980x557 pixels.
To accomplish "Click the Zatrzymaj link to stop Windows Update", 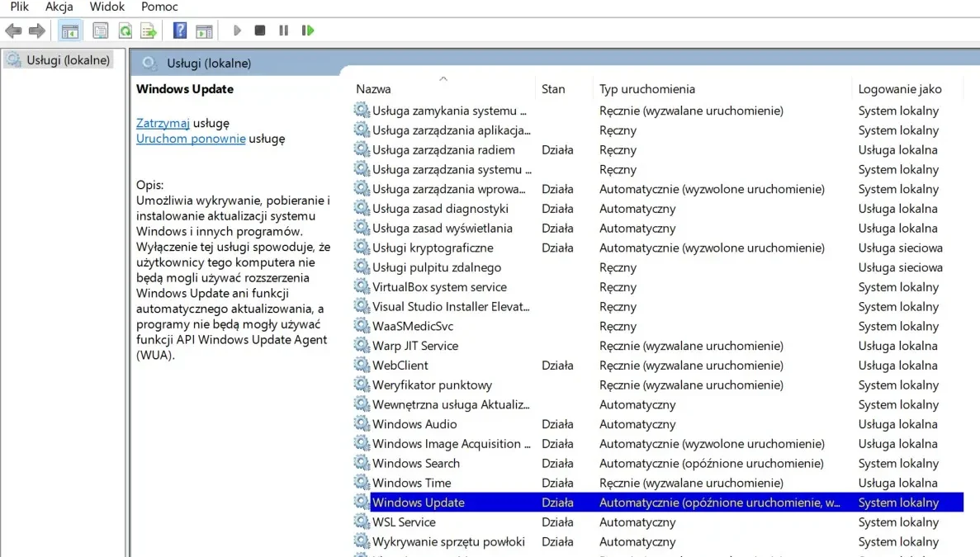I will click(x=162, y=122).
